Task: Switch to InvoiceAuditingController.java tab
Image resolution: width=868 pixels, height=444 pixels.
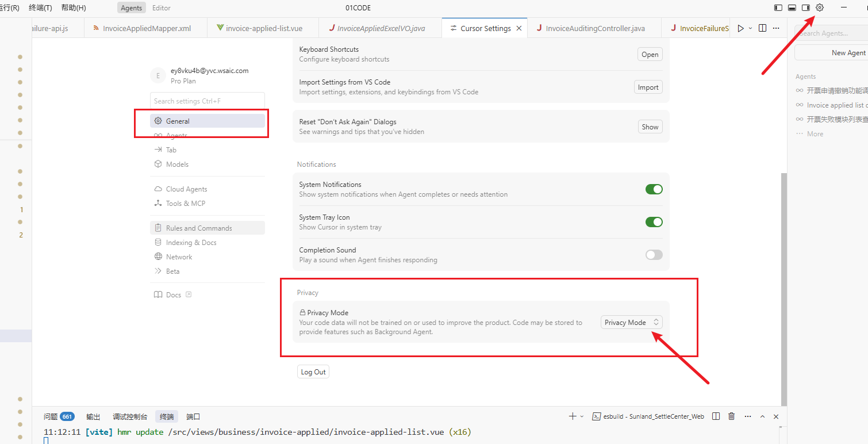Action: 594,28
